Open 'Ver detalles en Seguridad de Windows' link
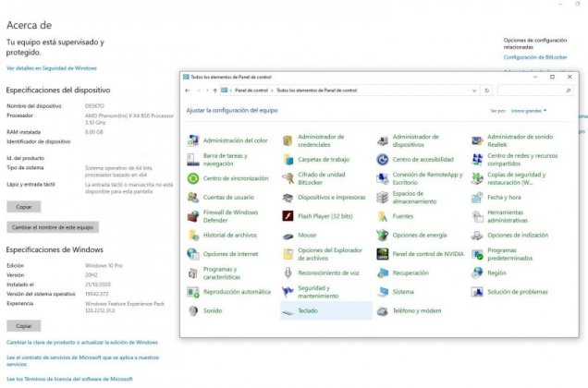588x388 pixels. point(52,68)
